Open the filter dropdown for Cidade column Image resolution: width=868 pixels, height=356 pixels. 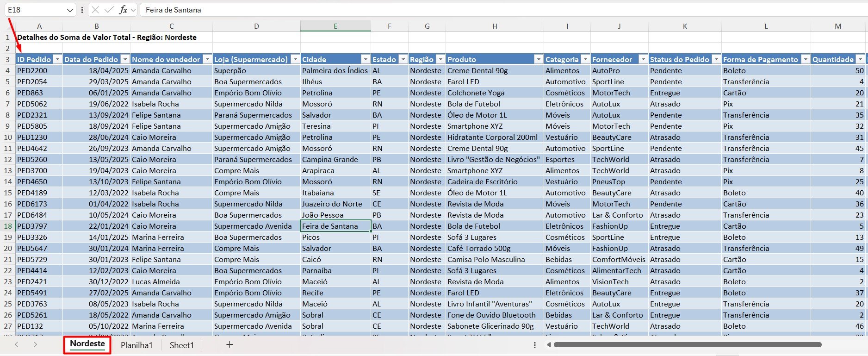coord(366,59)
